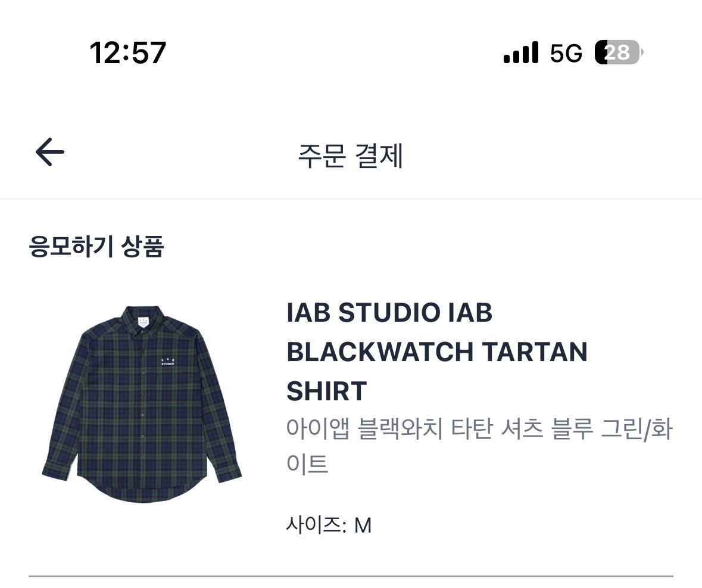
Task: Tap the 5G network indicator
Action: (566, 54)
